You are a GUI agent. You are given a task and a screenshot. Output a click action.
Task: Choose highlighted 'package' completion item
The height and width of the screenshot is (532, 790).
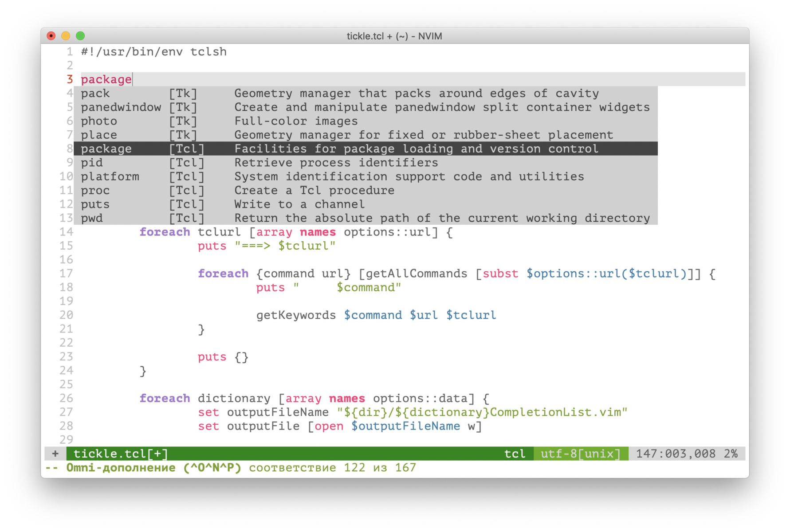[366, 149]
